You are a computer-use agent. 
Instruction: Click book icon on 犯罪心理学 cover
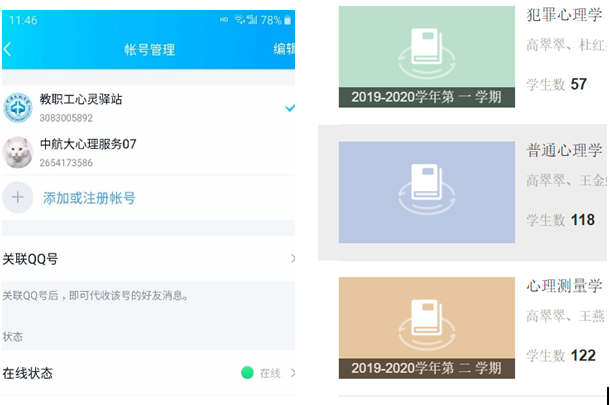click(427, 49)
